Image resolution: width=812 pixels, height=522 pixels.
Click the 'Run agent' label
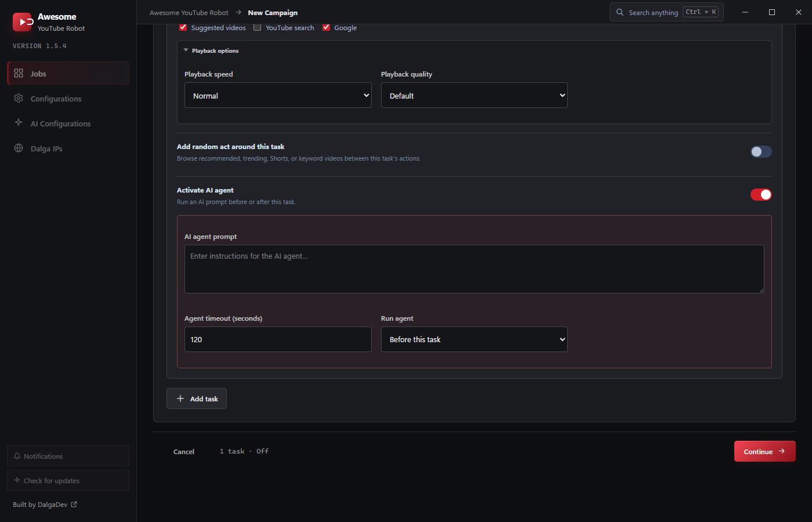tap(397, 318)
